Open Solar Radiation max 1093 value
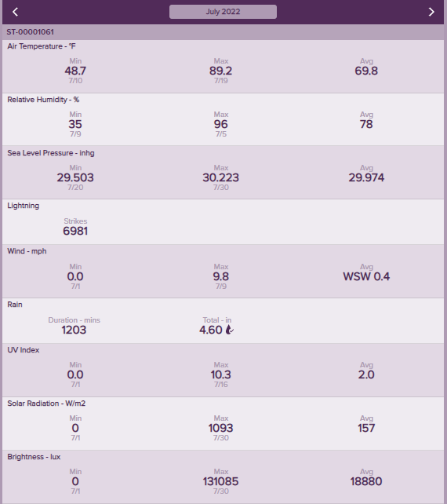 220,428
